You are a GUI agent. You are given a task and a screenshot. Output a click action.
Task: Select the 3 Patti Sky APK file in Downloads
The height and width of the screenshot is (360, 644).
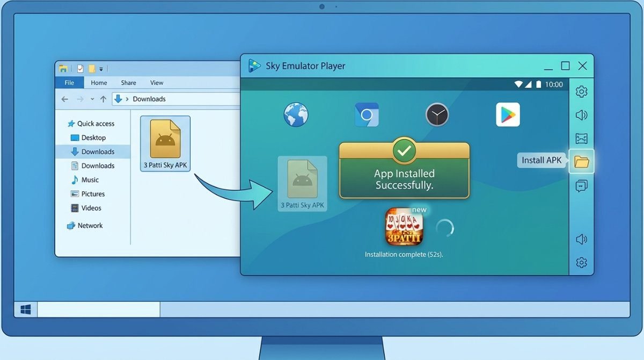tap(165, 144)
